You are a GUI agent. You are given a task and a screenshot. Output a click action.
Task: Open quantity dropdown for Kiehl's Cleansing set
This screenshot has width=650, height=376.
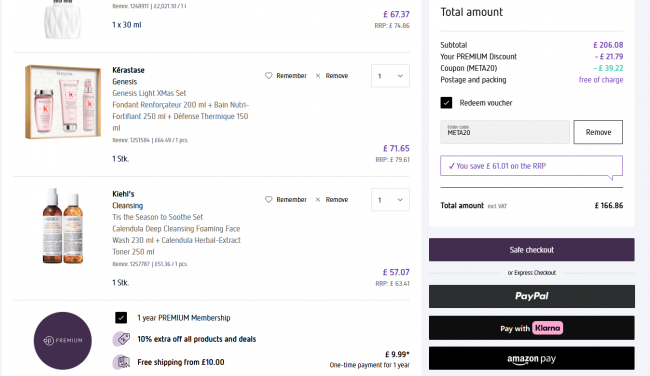pyautogui.click(x=390, y=200)
